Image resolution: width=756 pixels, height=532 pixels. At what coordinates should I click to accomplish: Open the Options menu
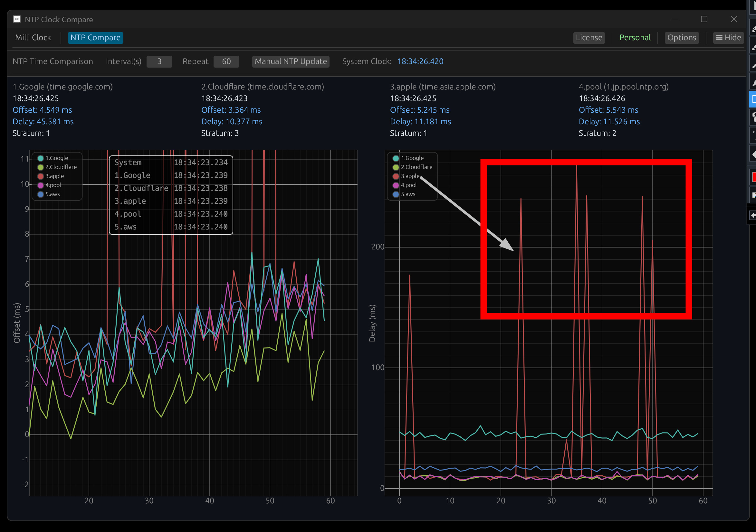[682, 38]
